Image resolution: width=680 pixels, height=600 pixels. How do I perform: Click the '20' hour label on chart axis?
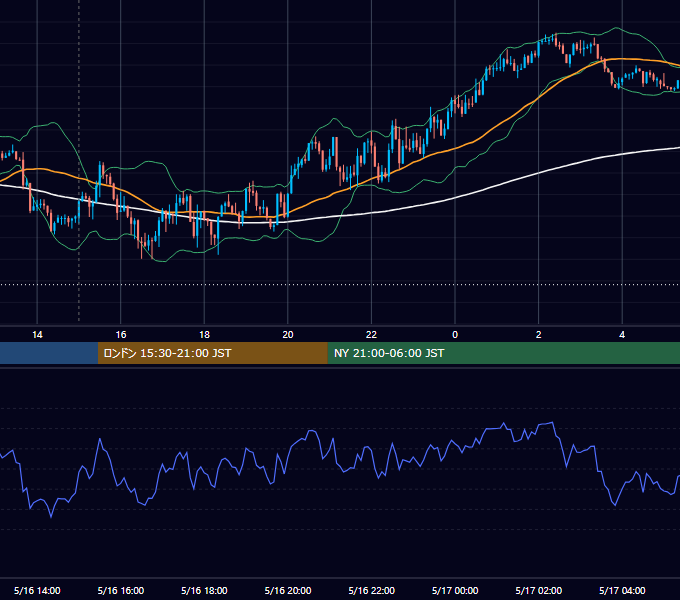pyautogui.click(x=288, y=335)
